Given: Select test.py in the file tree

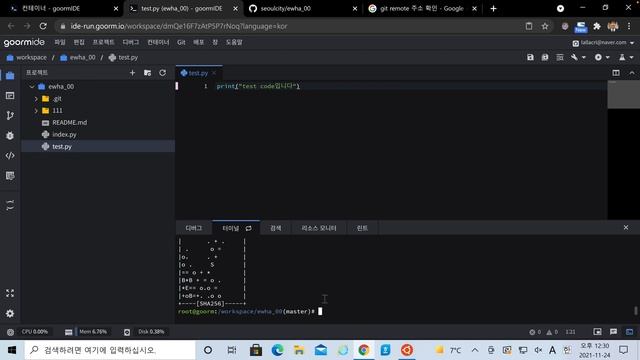Looking at the screenshot, I should tap(98, 147).
